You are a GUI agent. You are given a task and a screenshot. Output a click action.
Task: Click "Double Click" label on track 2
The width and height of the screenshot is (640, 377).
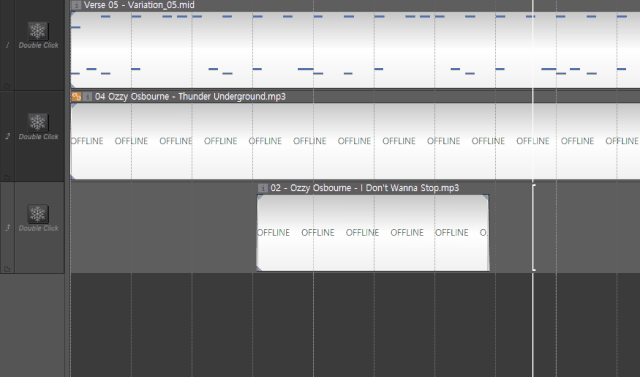point(38,137)
